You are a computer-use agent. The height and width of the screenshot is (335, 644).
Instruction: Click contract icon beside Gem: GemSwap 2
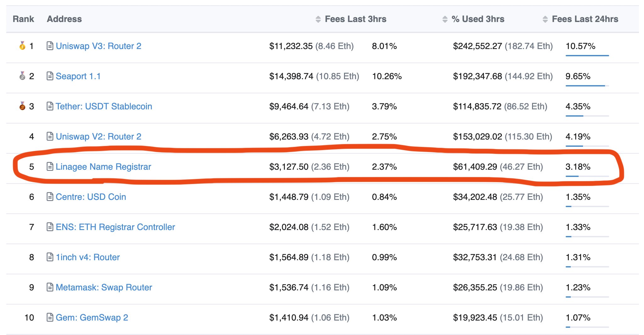point(50,317)
